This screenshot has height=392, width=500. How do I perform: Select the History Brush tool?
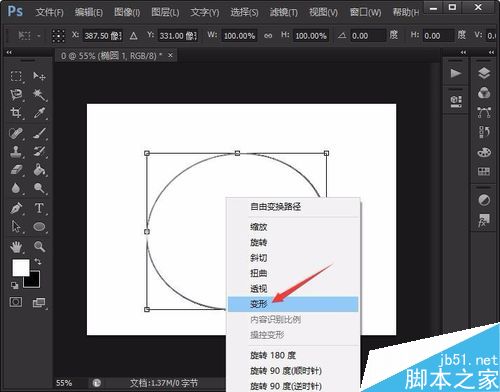(x=39, y=152)
